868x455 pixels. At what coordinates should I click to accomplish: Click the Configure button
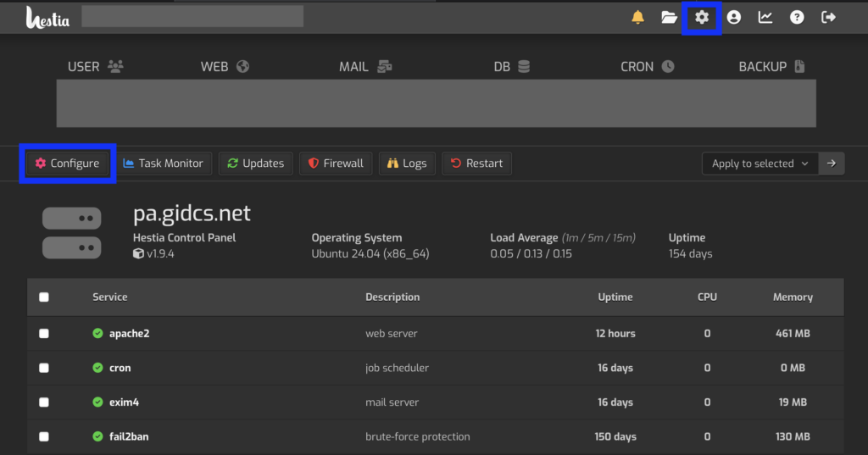pyautogui.click(x=67, y=164)
